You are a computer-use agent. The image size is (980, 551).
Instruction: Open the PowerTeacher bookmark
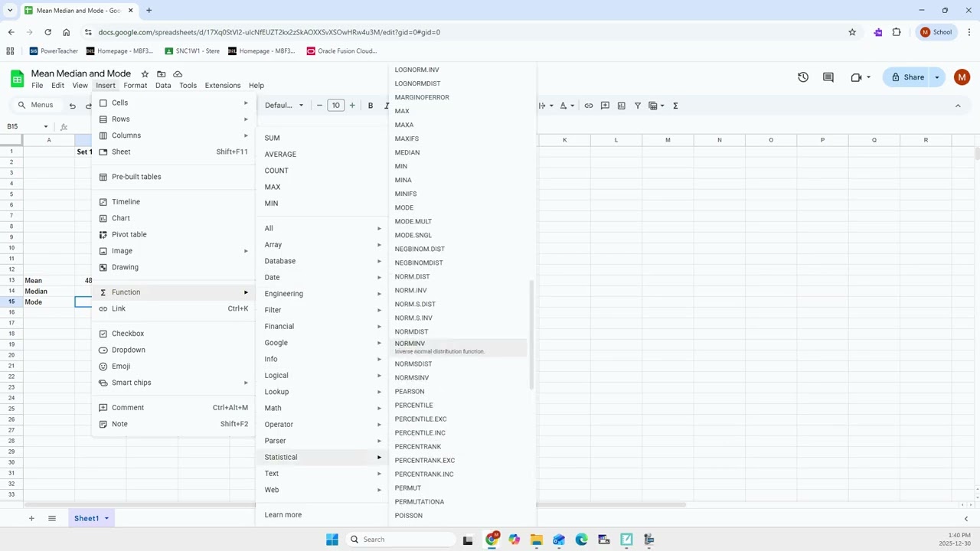point(54,51)
